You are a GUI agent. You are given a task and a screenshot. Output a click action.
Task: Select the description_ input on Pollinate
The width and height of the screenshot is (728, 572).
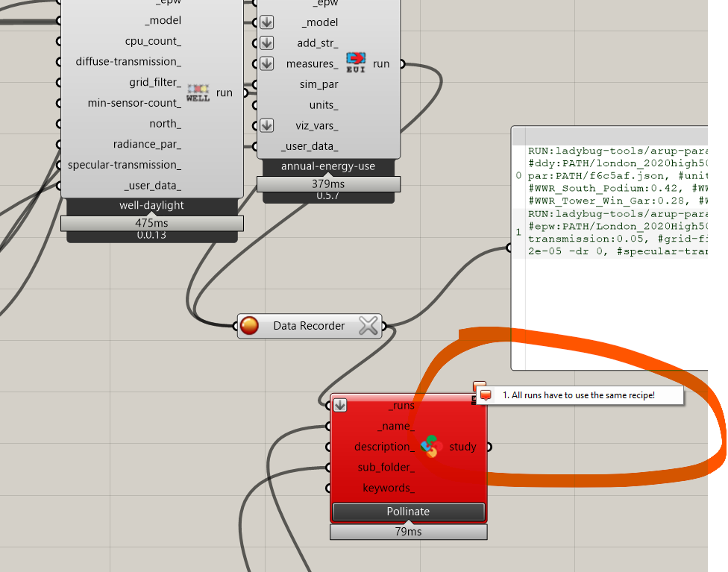[x=384, y=447]
